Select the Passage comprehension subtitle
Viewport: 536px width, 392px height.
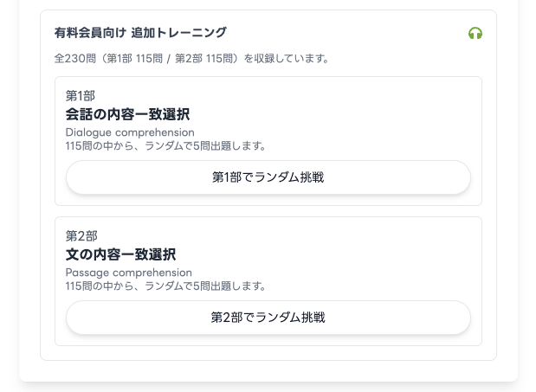click(129, 273)
